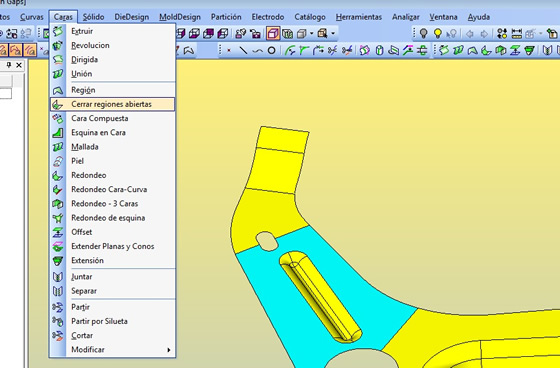Click the toolbar icon with dots and arrows
Screen dimensions: 560x368
click(x=502, y=34)
